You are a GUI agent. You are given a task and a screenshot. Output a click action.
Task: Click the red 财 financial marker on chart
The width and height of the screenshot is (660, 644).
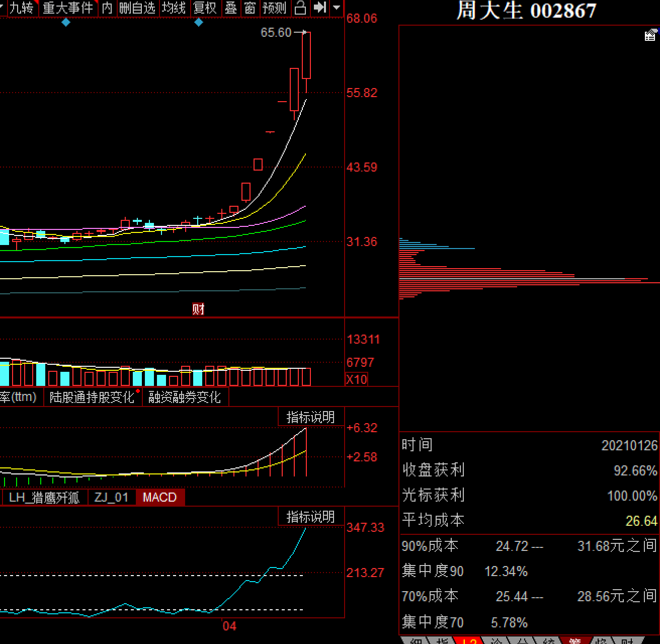coord(198,309)
